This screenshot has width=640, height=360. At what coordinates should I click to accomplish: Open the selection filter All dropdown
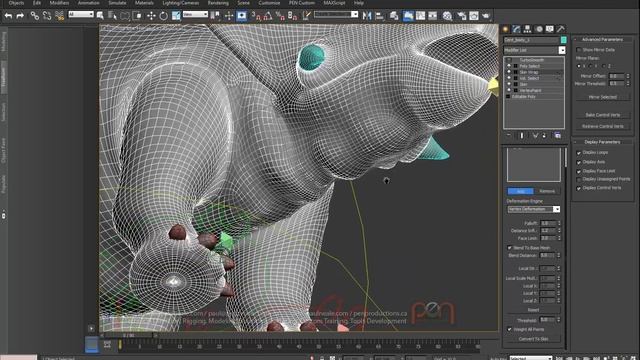tap(81, 14)
